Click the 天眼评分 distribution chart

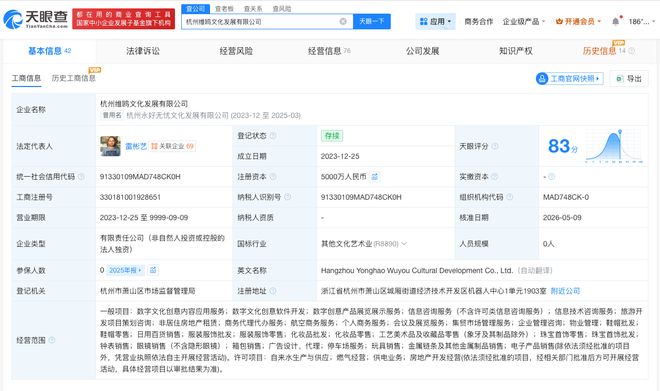pyautogui.click(x=614, y=146)
